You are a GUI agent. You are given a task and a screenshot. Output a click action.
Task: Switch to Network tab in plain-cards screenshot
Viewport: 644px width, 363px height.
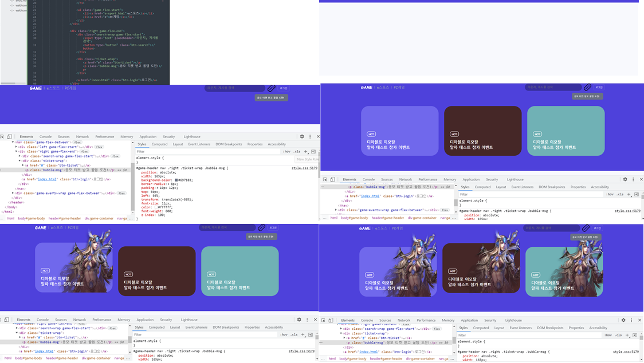click(406, 179)
